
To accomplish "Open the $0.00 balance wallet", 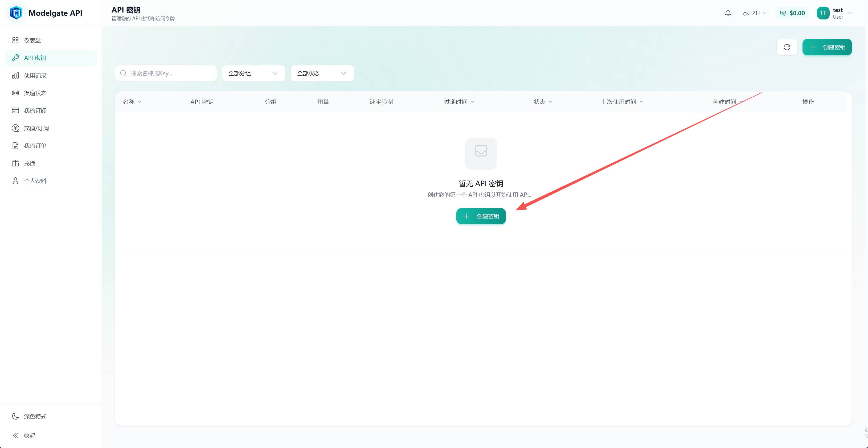I will (793, 13).
